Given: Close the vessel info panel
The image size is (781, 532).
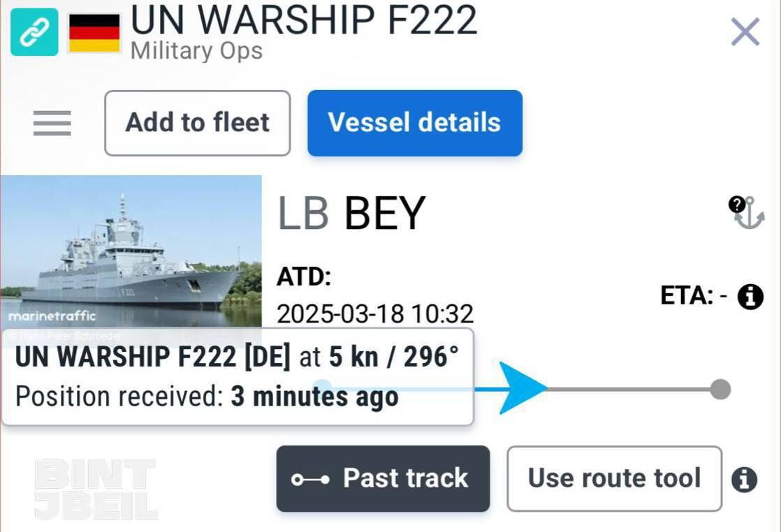Looking at the screenshot, I should (x=745, y=32).
